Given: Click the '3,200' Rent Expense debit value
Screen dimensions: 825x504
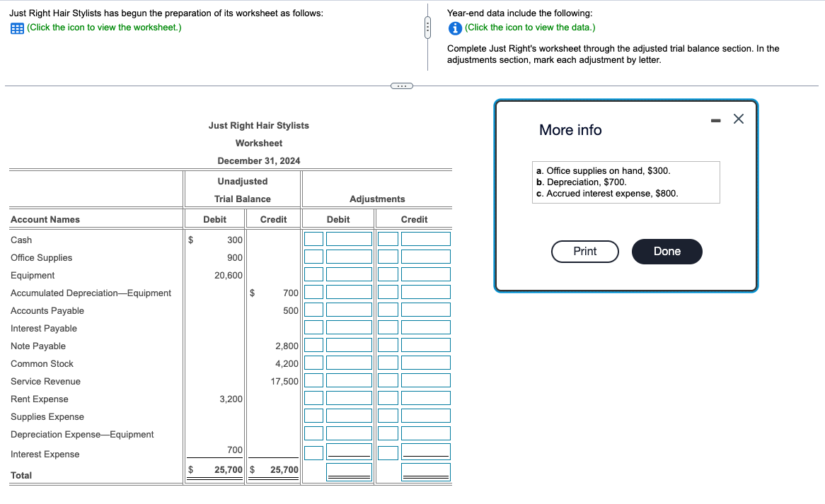Looking at the screenshot, I should pos(231,399).
